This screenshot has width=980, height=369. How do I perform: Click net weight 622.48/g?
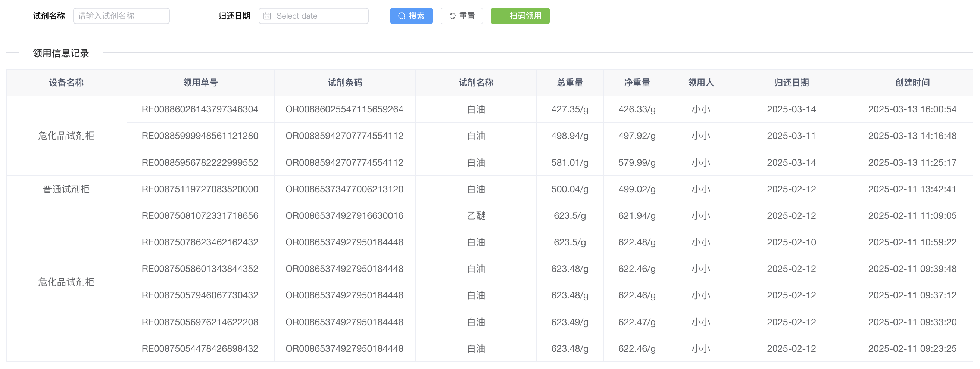[x=637, y=242]
